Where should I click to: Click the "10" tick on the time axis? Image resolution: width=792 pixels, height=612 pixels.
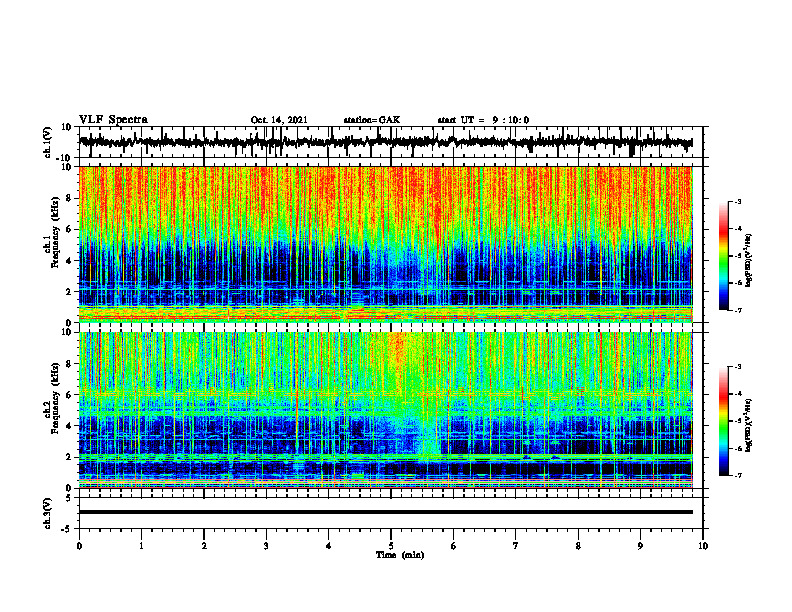pos(703,546)
